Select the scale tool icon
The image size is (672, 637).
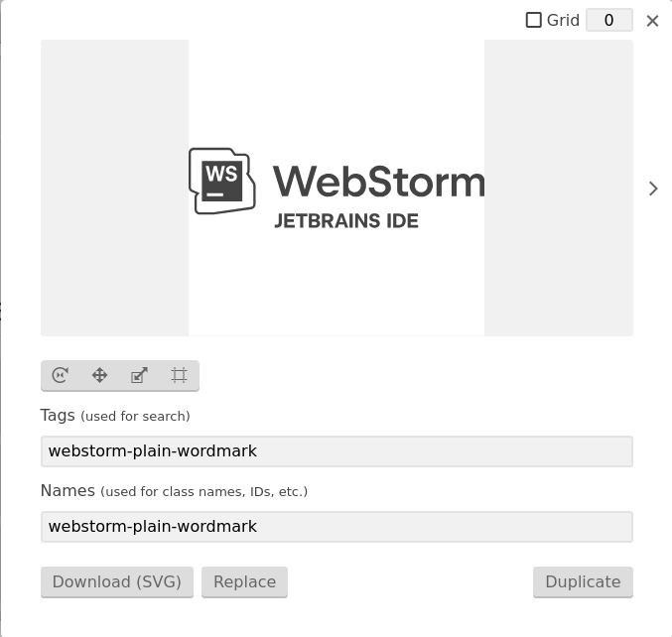click(x=139, y=375)
